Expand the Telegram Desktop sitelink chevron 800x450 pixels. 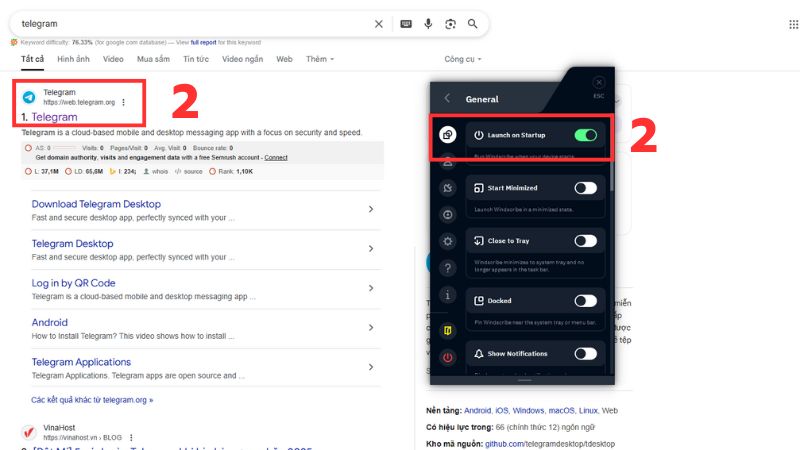[x=371, y=248]
